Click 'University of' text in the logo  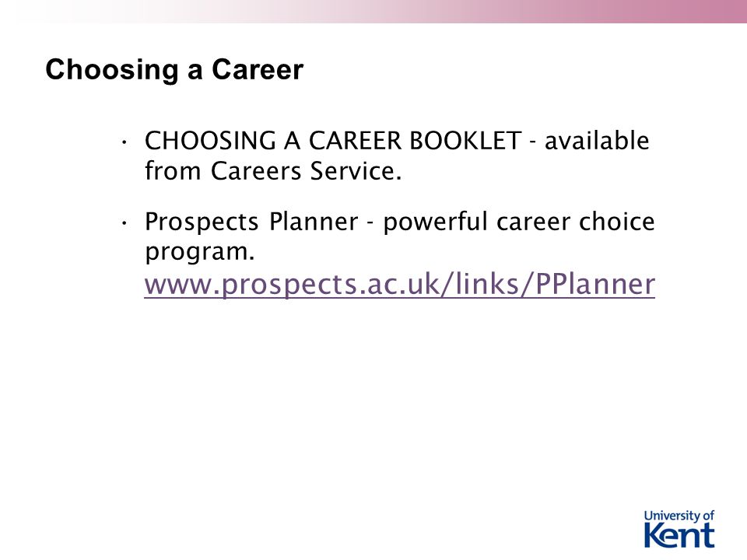[x=679, y=516]
